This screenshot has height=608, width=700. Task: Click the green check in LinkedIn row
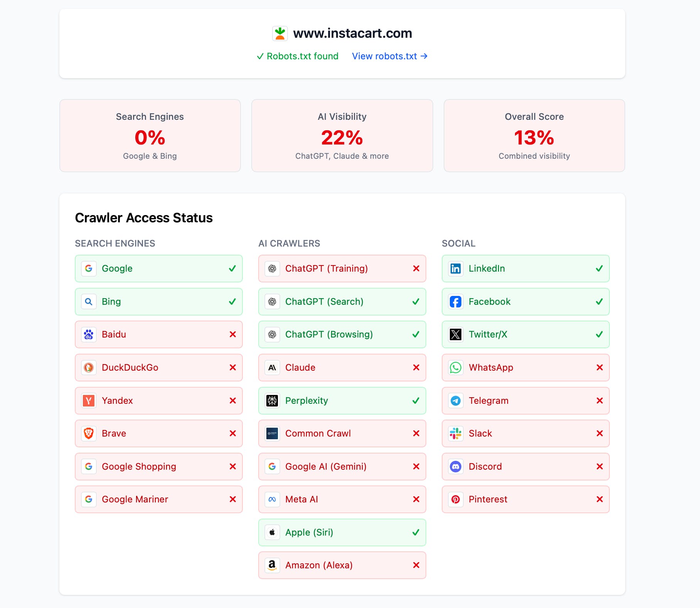click(x=599, y=269)
